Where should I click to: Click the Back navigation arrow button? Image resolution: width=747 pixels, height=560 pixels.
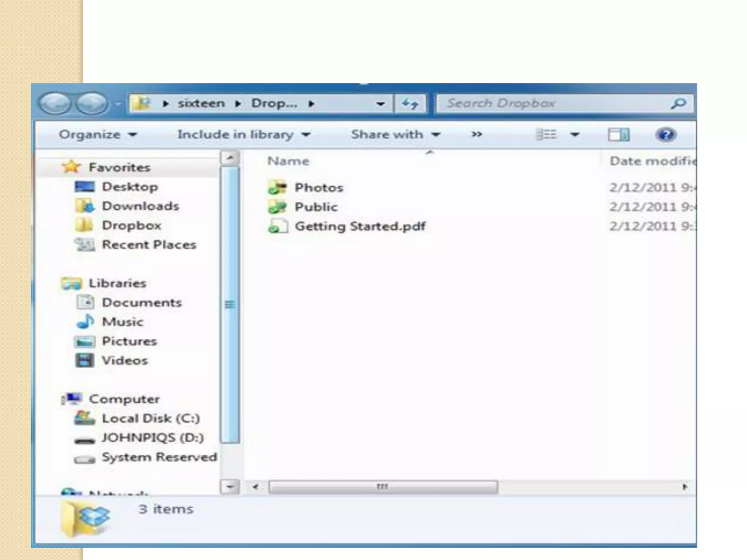(55, 104)
